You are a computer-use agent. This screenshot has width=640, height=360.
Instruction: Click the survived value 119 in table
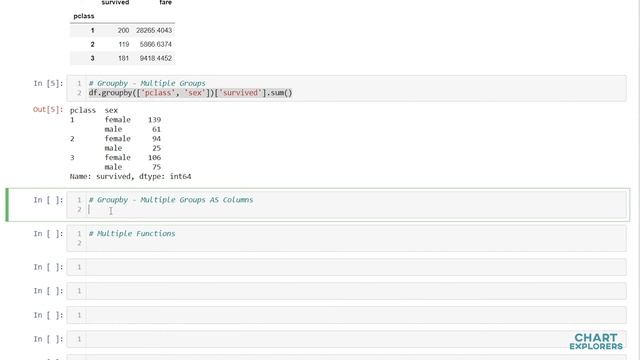[x=124, y=44]
